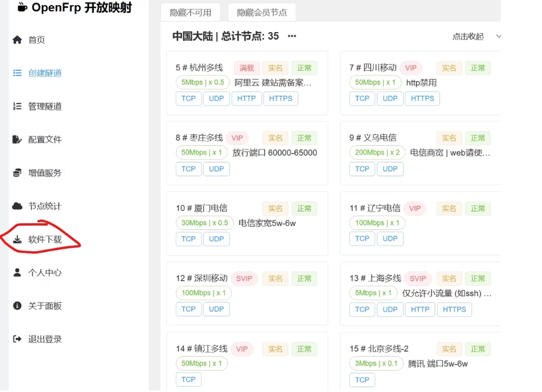Click the 中国大陆 | 总计节点: 35 heading
This screenshot has height=392, width=542.
pyautogui.click(x=226, y=36)
